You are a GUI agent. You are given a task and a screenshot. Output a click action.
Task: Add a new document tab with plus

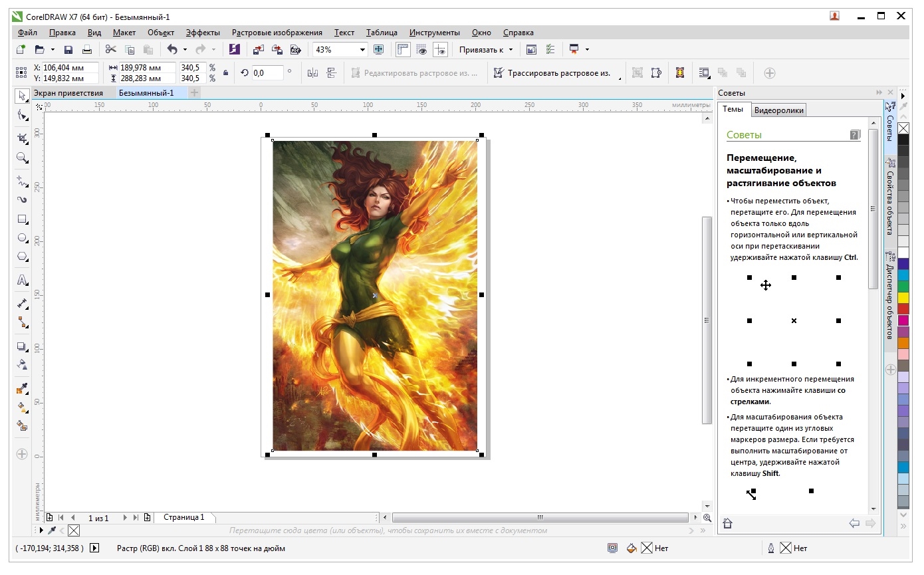point(194,93)
